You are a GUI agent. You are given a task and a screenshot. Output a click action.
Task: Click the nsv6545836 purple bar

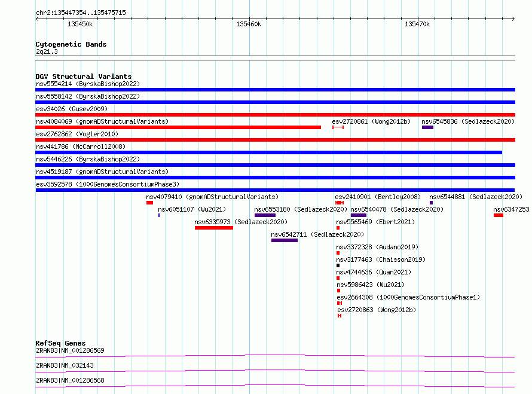427,127
